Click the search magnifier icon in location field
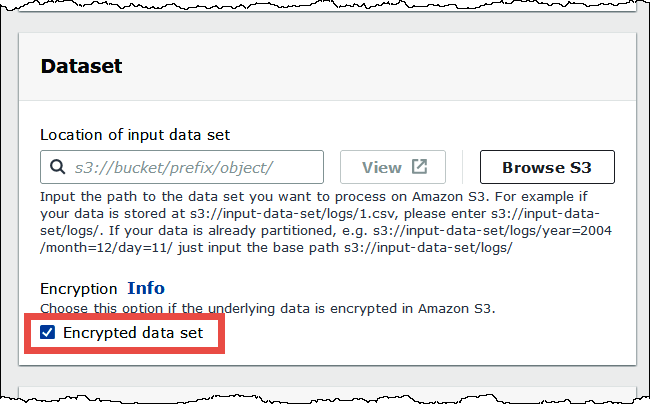Screen dimensions: 651x404 [58, 167]
